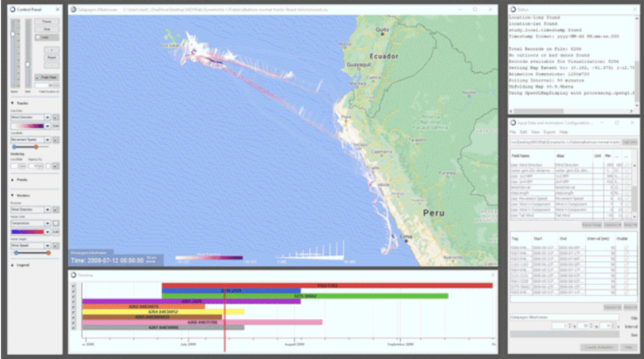Click the Create Animation button
The height and width of the screenshot is (359, 644).
coord(599,347)
